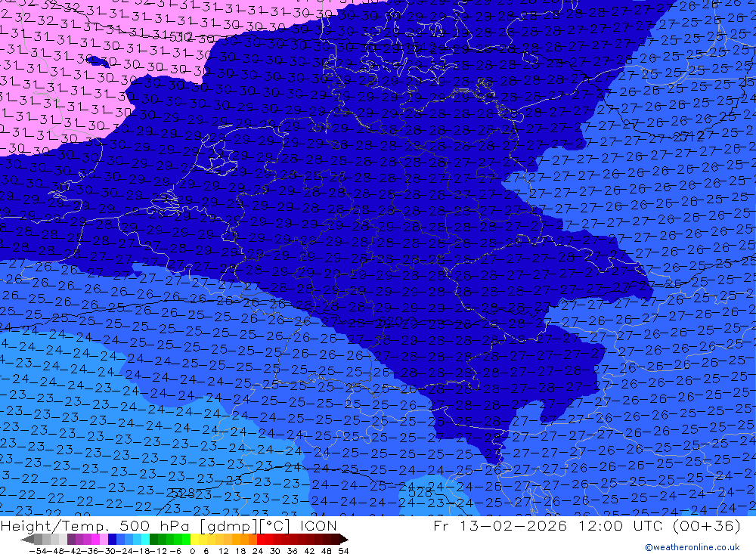Click the 'Height/Temp. 500 hPa' map title
This screenshot has width=756, height=554.
tap(97, 525)
